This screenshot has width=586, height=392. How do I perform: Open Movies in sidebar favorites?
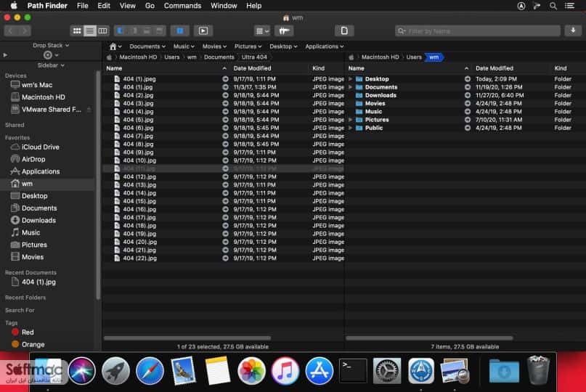33,257
